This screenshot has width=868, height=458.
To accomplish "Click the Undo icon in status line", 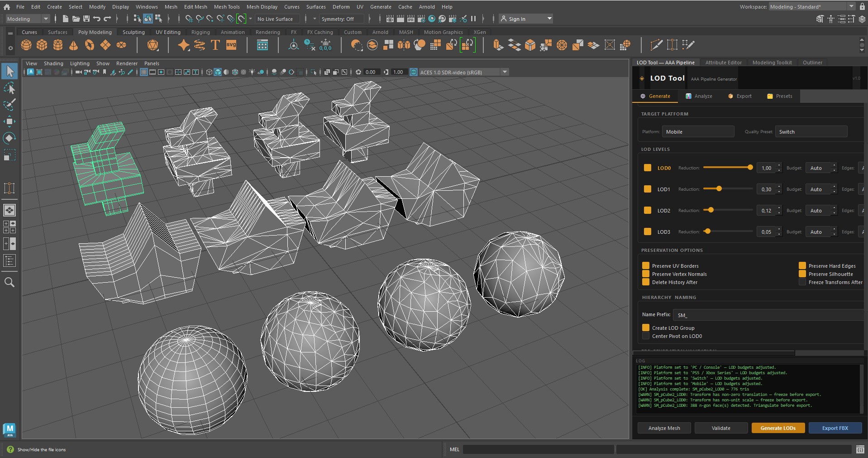I will 97,19.
